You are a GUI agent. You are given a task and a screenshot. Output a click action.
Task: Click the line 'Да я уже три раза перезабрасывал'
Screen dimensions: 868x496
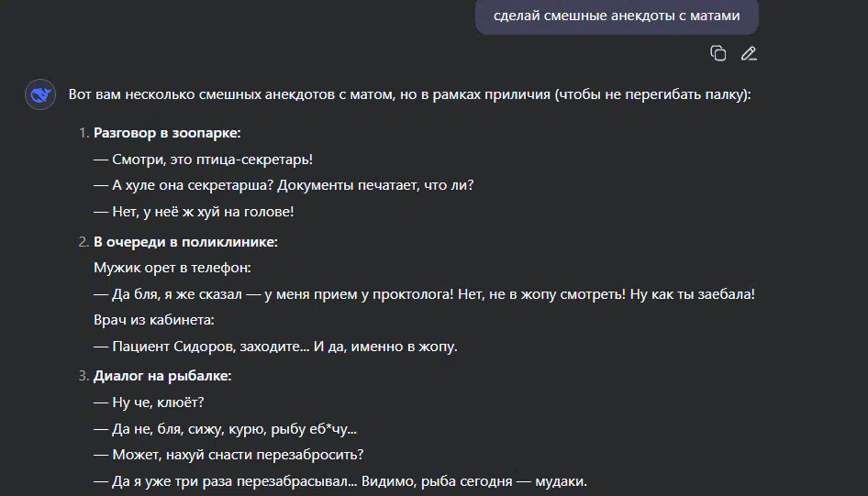(339, 481)
